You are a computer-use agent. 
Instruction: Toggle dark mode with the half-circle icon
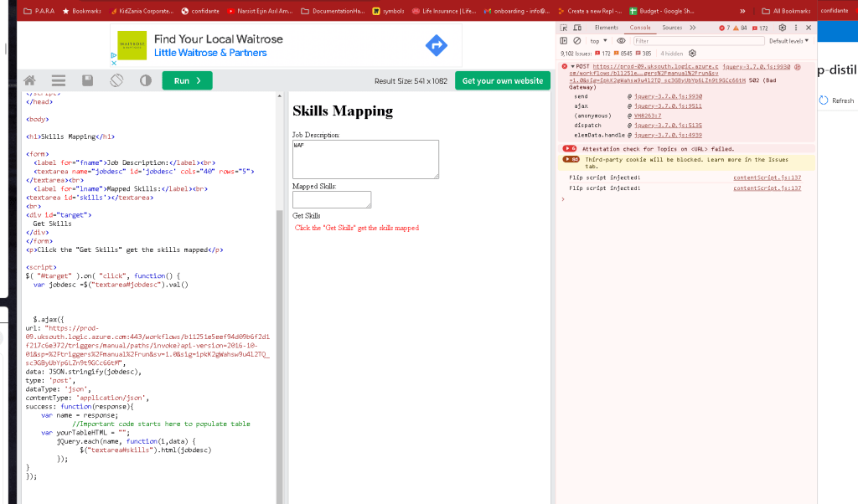146,81
